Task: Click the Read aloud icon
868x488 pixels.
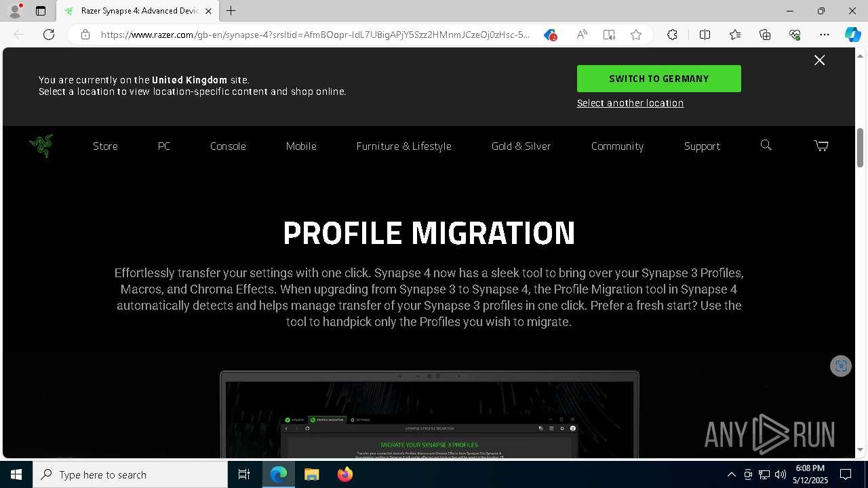Action: [x=582, y=35]
